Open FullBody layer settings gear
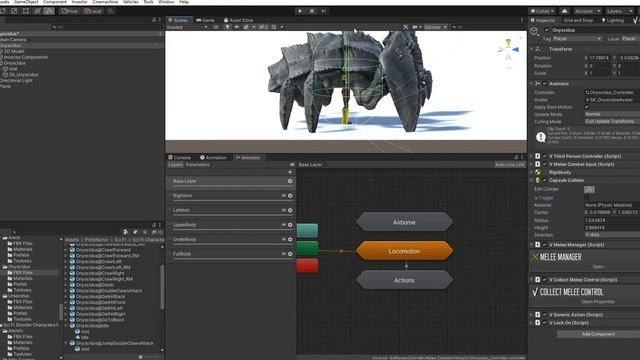 290,254
